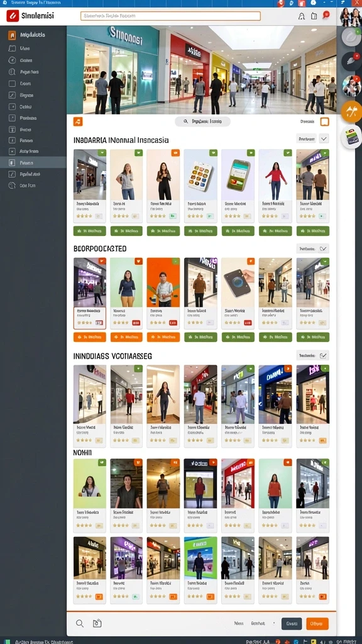This screenshot has height=644, width=362.
Task: Click green button under black jumpsuit card
Action: coord(163,231)
